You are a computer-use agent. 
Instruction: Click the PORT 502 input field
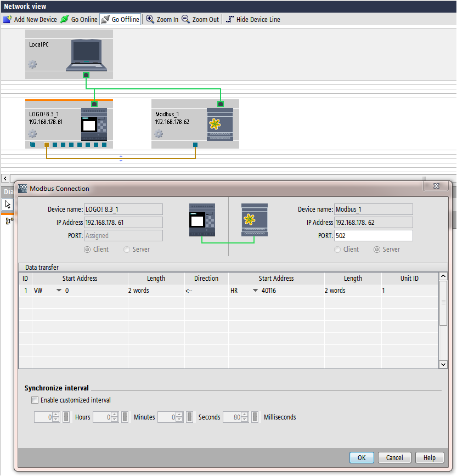(x=373, y=236)
